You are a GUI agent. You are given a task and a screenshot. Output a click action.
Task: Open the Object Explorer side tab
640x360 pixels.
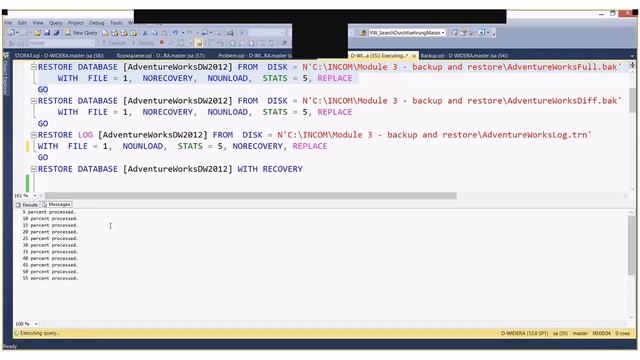[6, 75]
